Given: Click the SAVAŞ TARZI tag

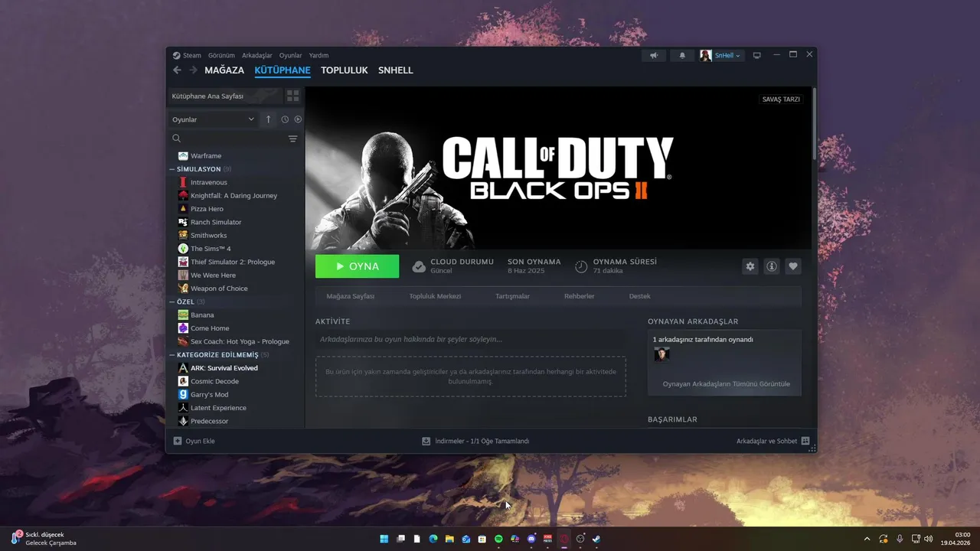Looking at the screenshot, I should tap(781, 99).
